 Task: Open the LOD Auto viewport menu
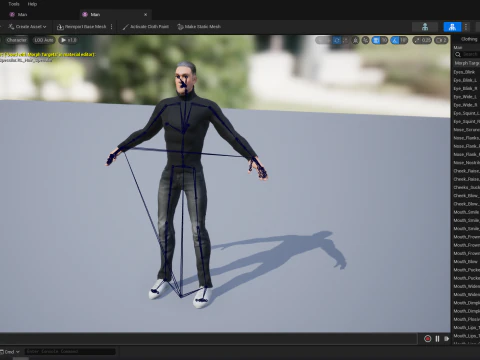(x=44, y=40)
